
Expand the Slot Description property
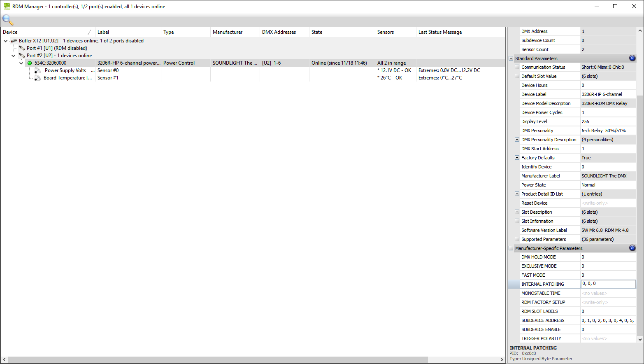click(517, 212)
